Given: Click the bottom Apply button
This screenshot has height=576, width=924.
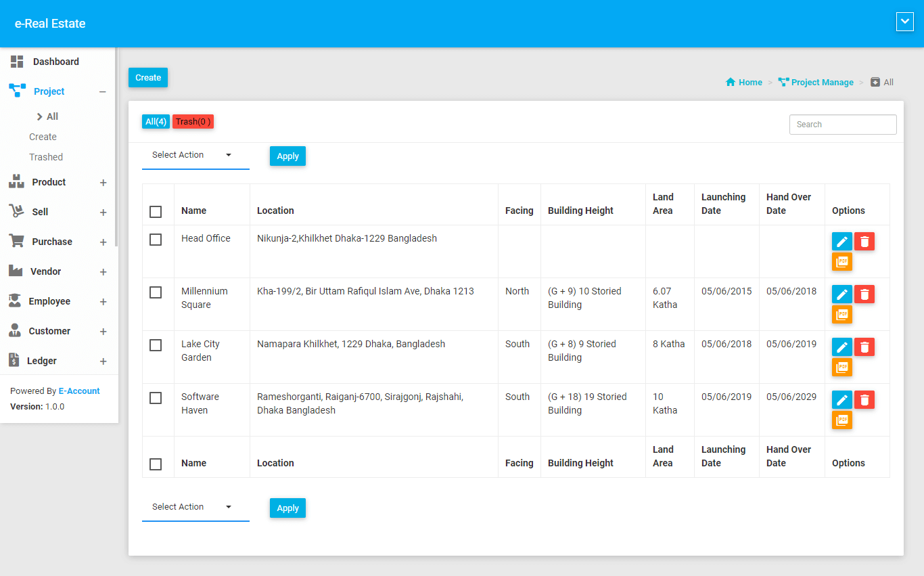Looking at the screenshot, I should tap(287, 508).
